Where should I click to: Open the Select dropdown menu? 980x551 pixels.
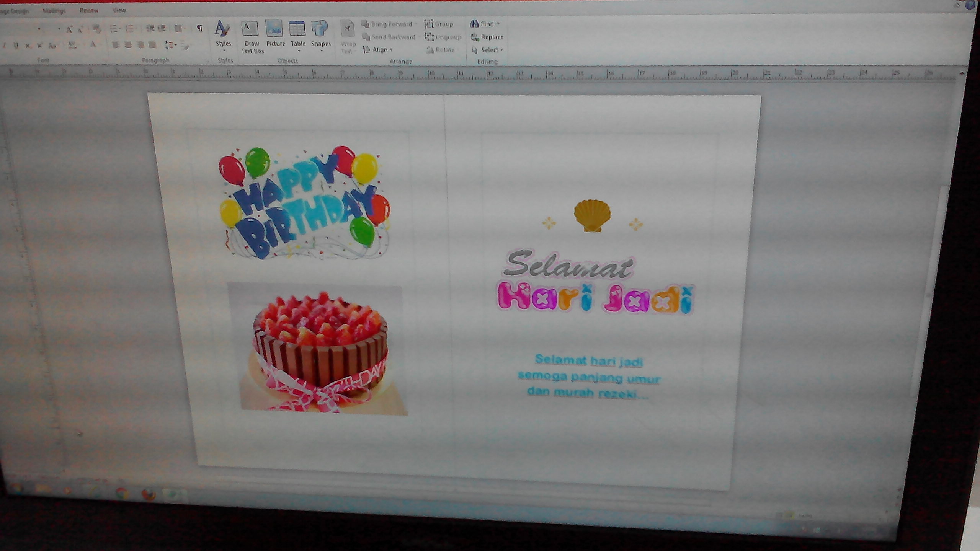coord(490,50)
